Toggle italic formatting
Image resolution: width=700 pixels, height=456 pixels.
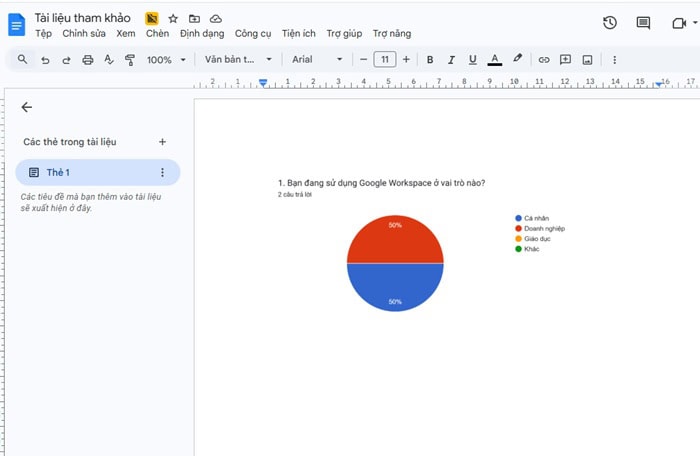tap(451, 60)
